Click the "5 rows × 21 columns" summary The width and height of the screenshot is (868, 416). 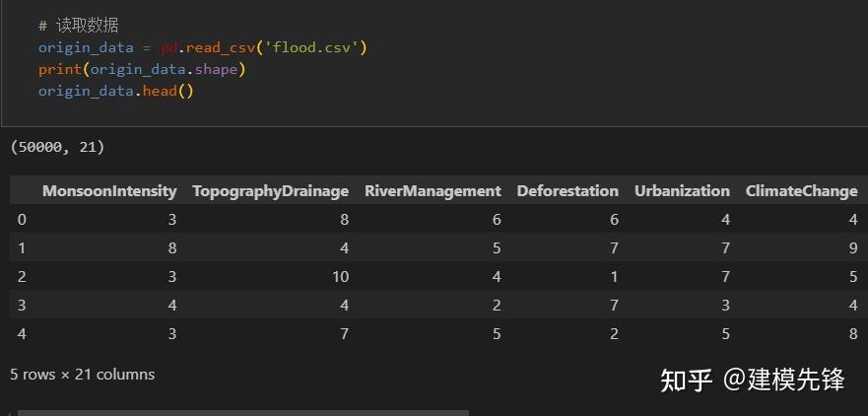coord(83,375)
